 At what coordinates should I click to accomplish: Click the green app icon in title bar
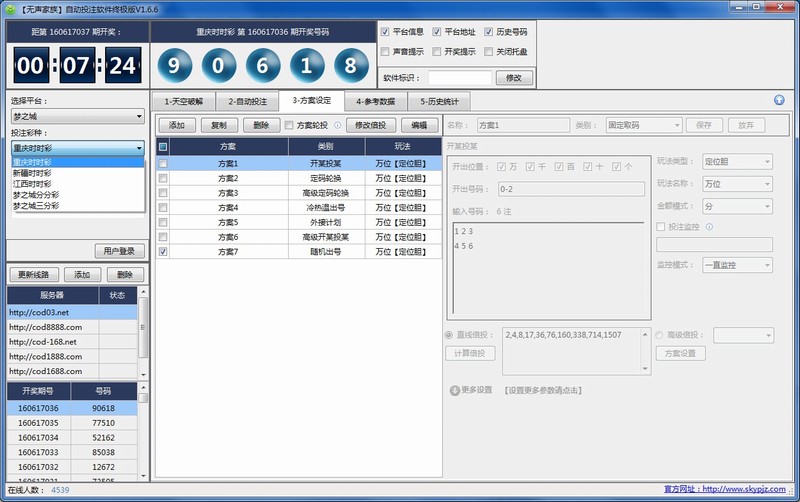[x=10, y=8]
